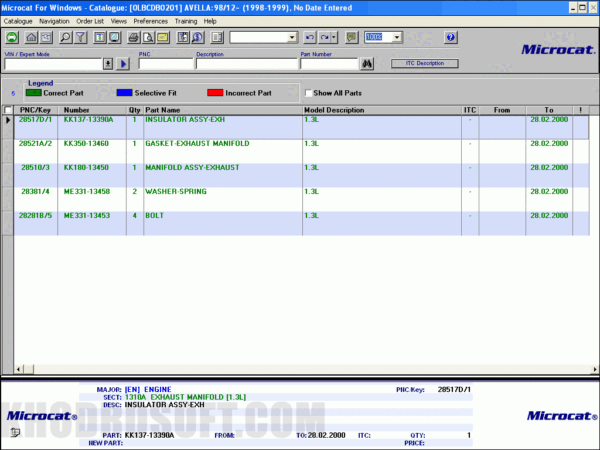Open the blue help question icon
The image size is (600, 450).
pyautogui.click(x=450, y=37)
